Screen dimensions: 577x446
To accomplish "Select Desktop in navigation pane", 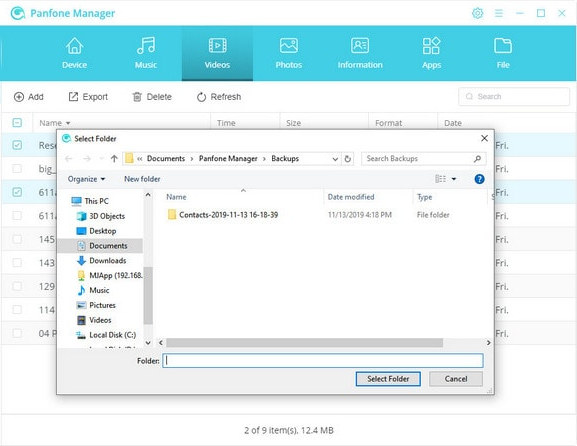I will [96, 231].
